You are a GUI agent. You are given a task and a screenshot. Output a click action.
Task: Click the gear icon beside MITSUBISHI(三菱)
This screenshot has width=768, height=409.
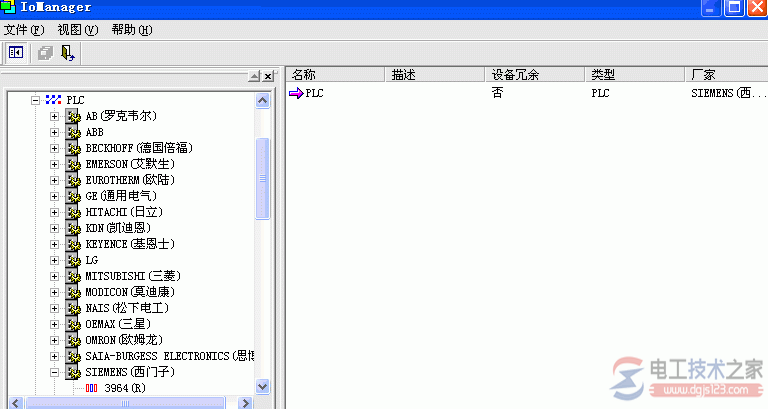click(x=73, y=276)
